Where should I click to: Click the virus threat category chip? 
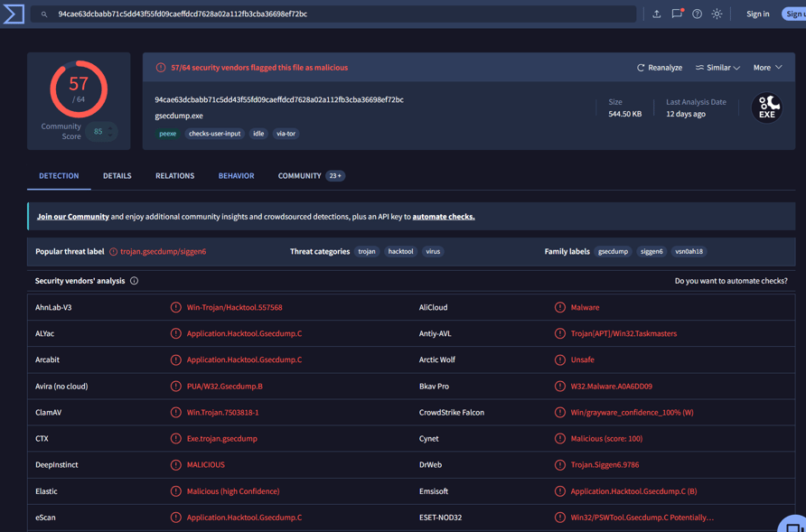(x=434, y=252)
